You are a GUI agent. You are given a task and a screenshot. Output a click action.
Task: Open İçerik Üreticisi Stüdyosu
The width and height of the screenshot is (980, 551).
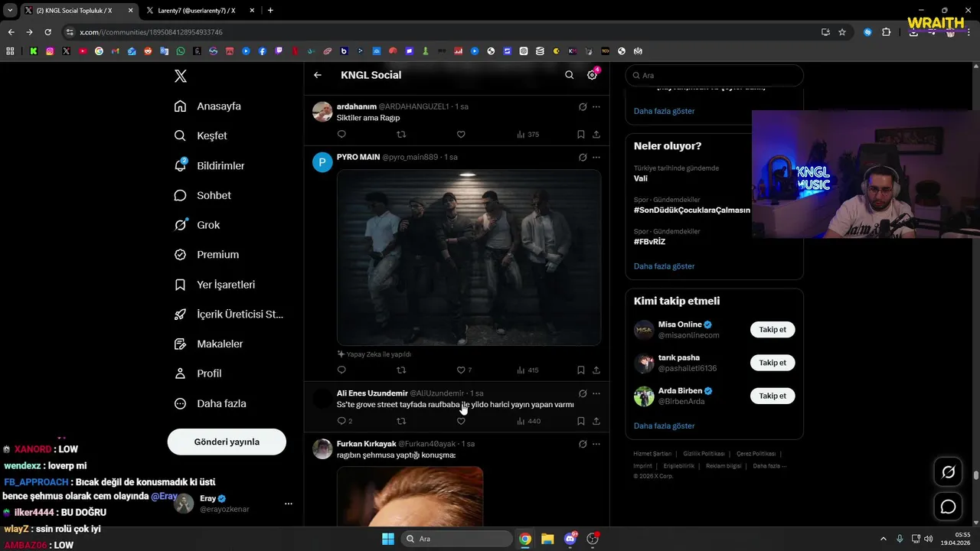(229, 315)
